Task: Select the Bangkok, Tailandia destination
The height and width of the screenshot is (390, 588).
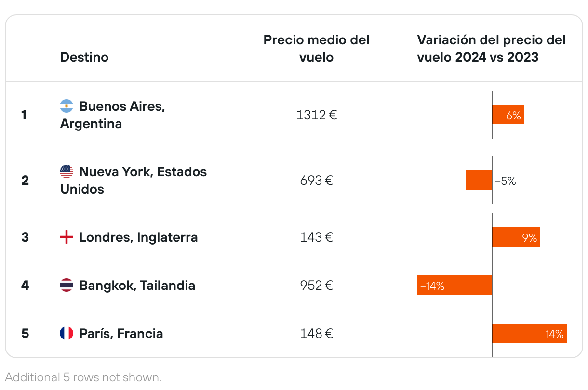Action: point(137,286)
